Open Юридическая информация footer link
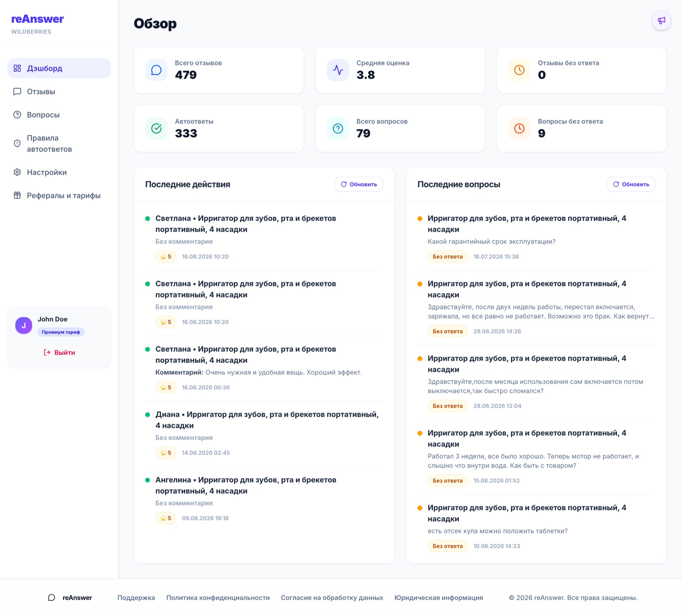 (x=439, y=598)
